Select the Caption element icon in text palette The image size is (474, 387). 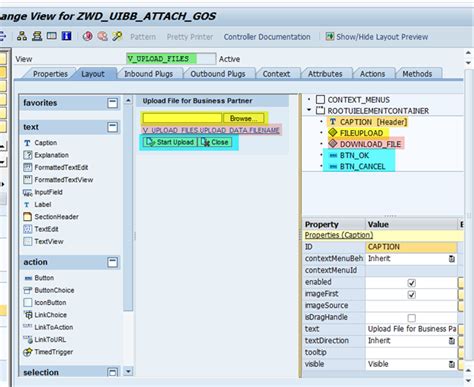click(x=27, y=143)
